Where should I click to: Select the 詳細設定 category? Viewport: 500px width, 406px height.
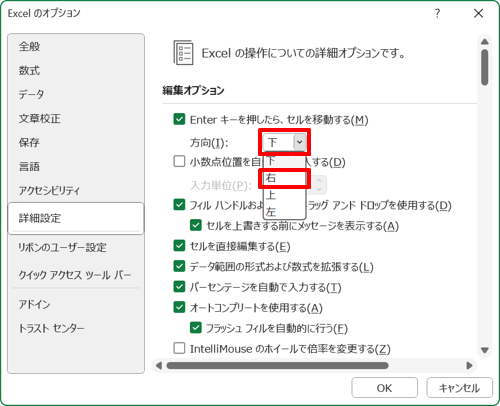tap(76, 218)
